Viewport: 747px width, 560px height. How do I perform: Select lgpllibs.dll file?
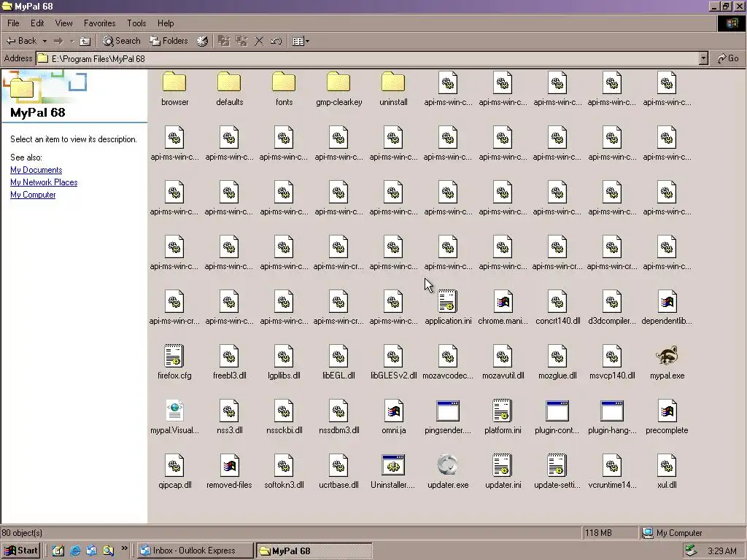click(x=284, y=362)
